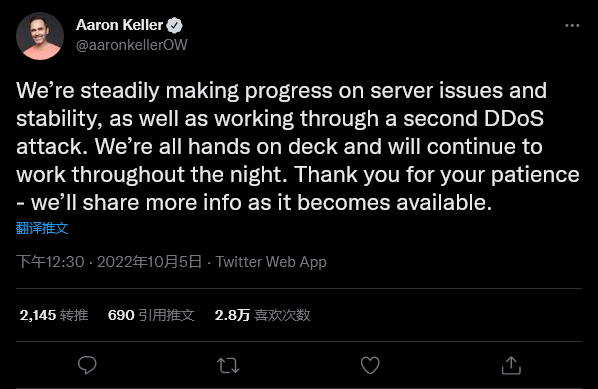
Task: Open the share upload icon
Action: click(511, 365)
